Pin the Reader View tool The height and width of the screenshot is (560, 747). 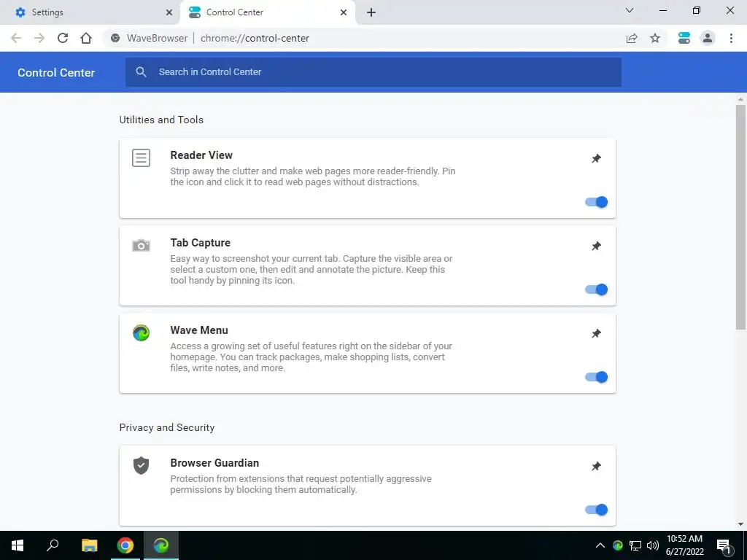click(596, 158)
